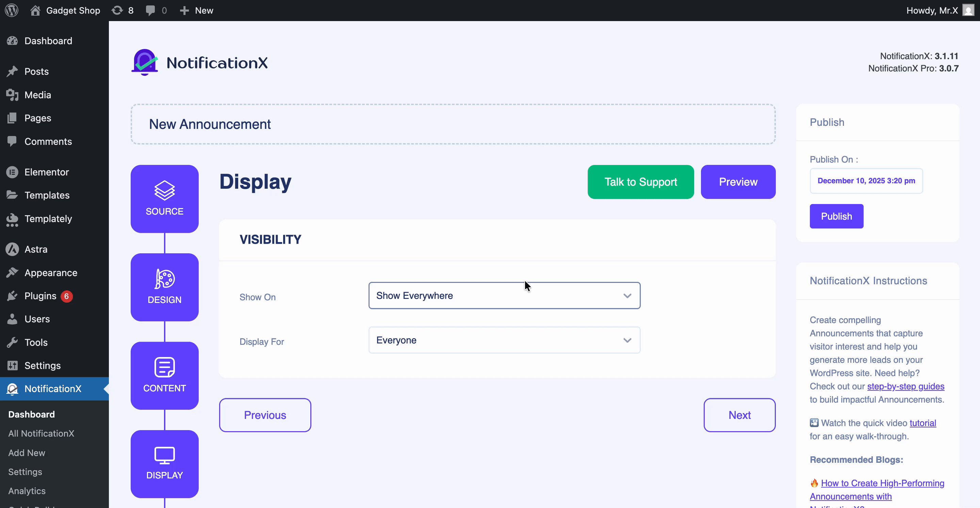Open the WordPress logo menu
The height and width of the screenshot is (508, 980).
click(x=11, y=10)
